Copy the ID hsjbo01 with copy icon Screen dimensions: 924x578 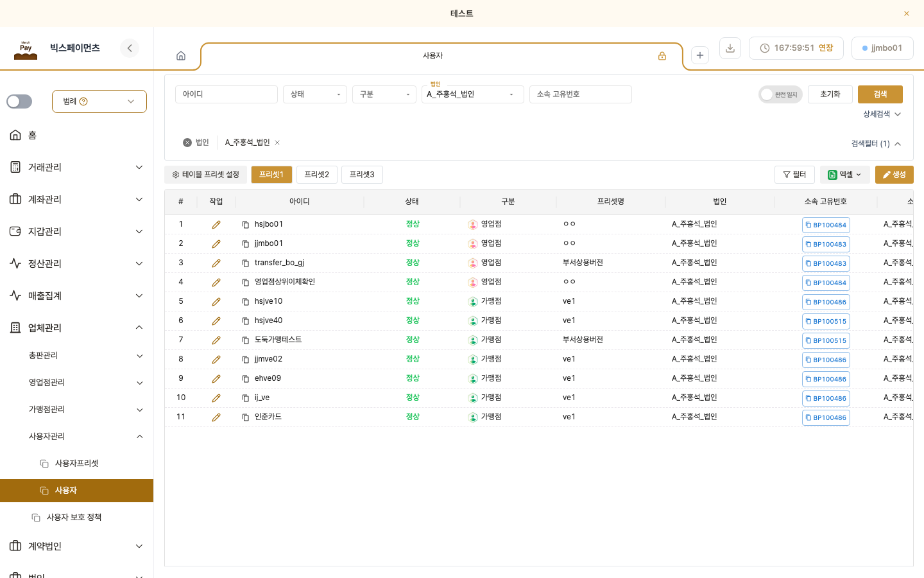click(x=246, y=225)
